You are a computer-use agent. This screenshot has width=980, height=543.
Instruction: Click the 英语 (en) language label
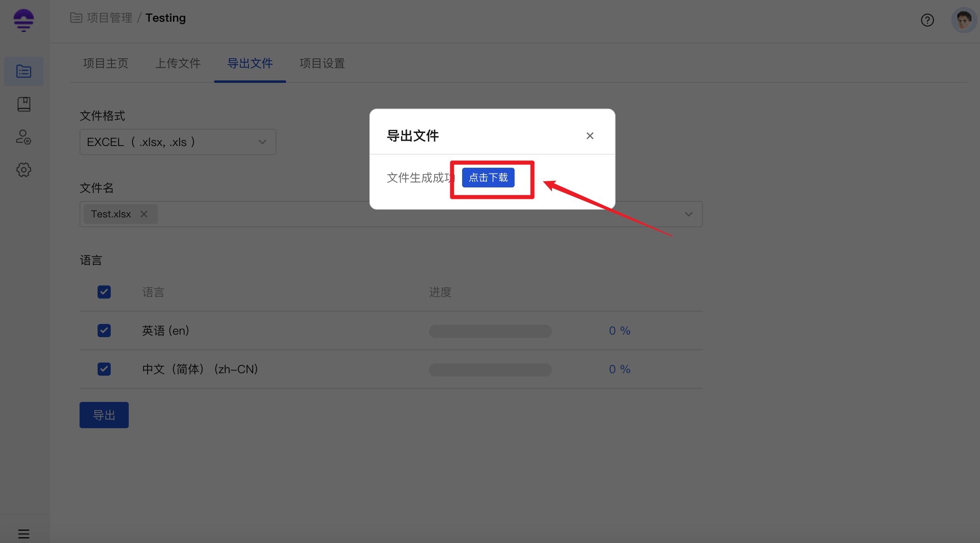point(166,331)
